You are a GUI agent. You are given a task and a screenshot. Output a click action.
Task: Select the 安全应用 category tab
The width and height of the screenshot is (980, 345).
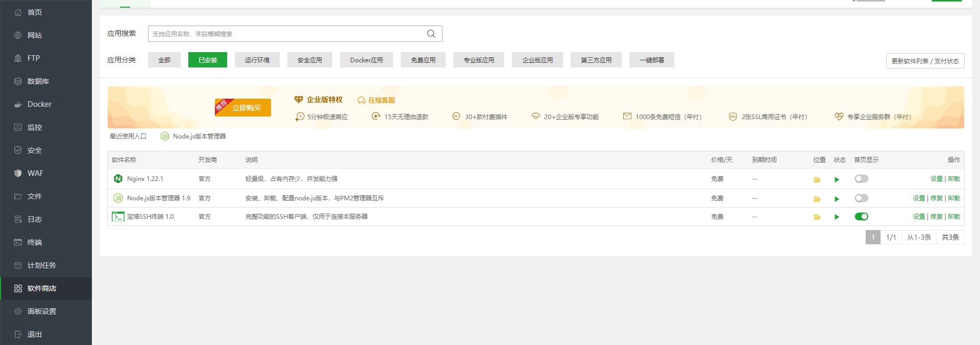point(309,60)
